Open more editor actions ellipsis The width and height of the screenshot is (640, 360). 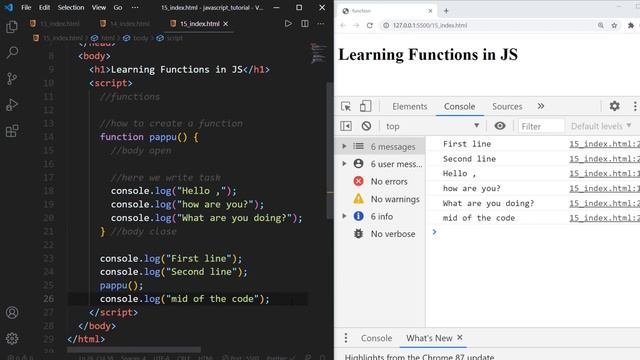point(321,24)
